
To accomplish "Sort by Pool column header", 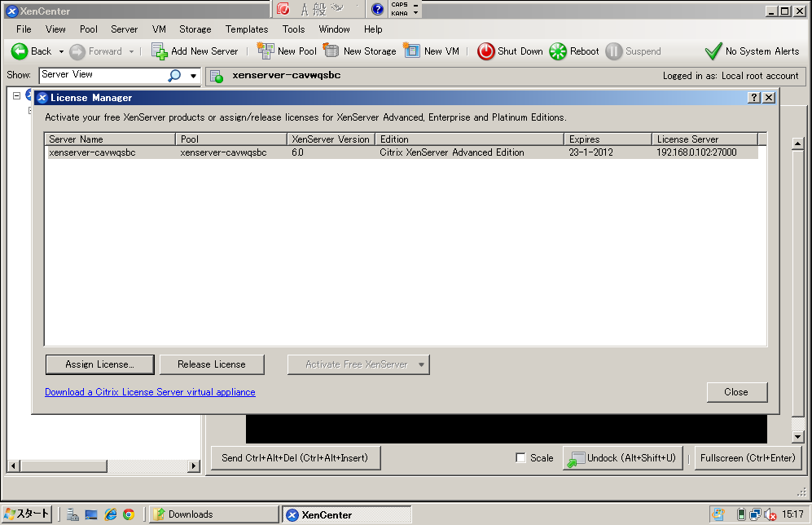I will click(231, 139).
